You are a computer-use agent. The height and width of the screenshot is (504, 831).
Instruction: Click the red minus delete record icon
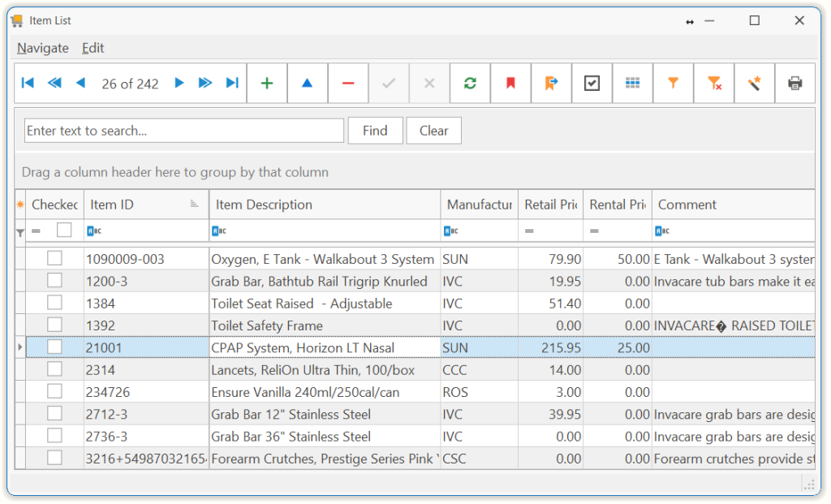tap(348, 84)
